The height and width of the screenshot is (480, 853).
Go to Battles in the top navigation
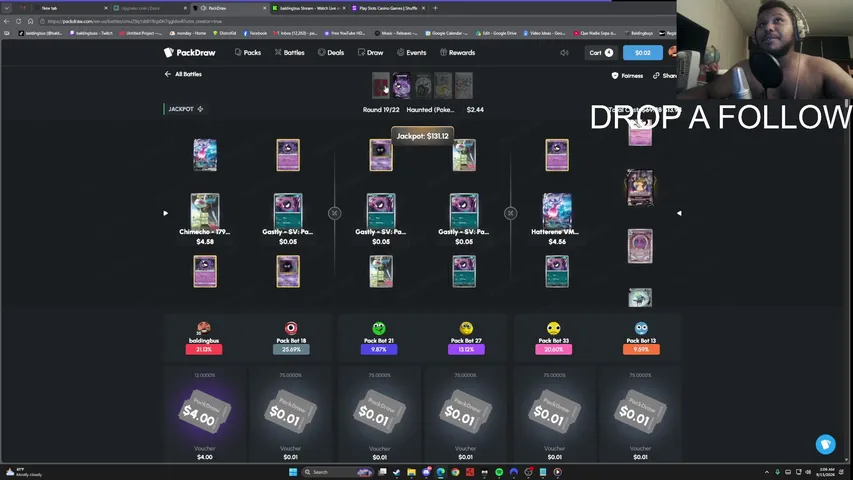click(x=289, y=53)
